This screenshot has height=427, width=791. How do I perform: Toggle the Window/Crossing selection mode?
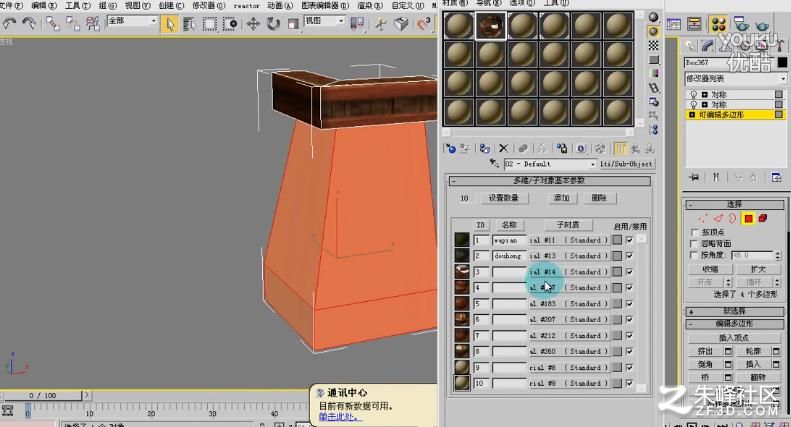click(x=230, y=24)
